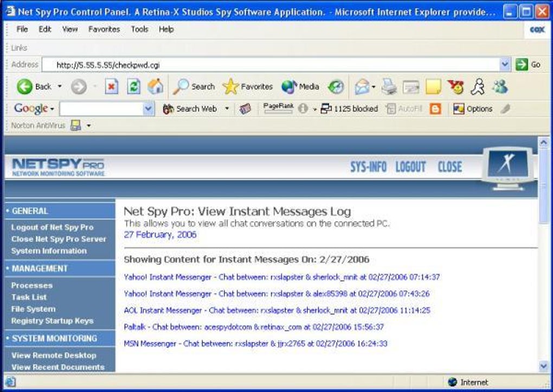This screenshot has height=392, width=553.
Task: Open Task List sidebar link
Action: (x=29, y=297)
